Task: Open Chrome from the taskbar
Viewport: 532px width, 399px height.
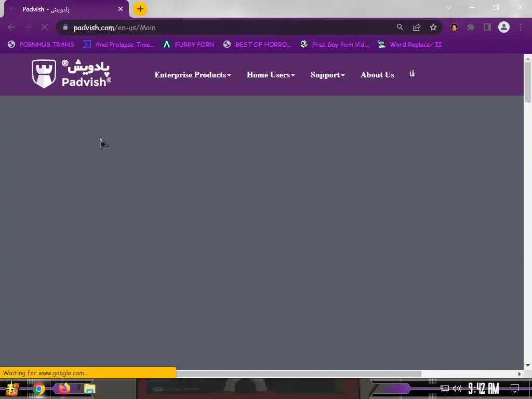Action: tap(38, 389)
